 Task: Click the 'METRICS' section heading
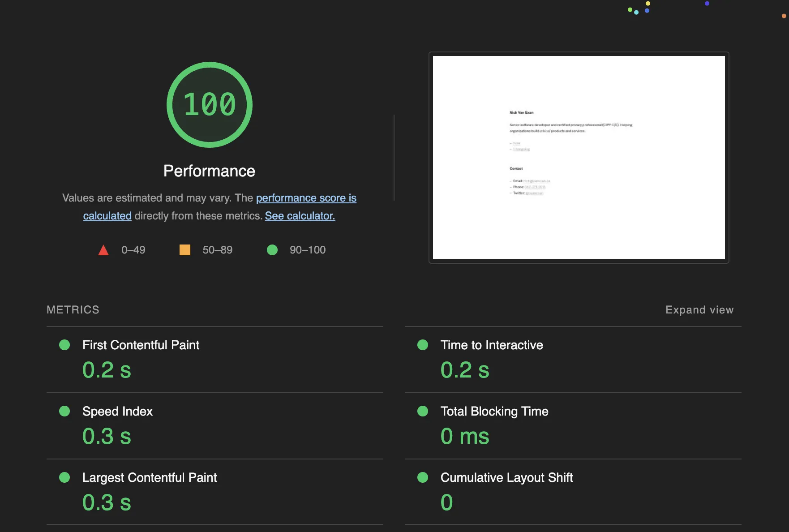(x=73, y=310)
